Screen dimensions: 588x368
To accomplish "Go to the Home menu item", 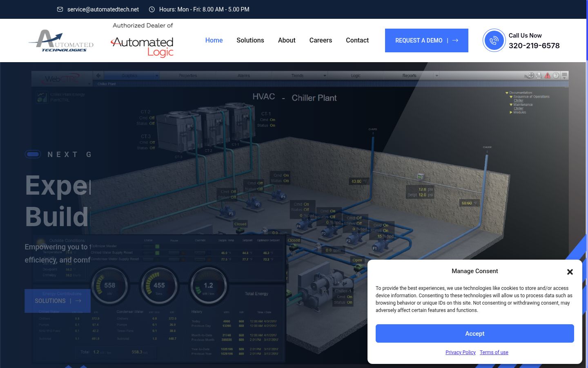I will tap(214, 40).
